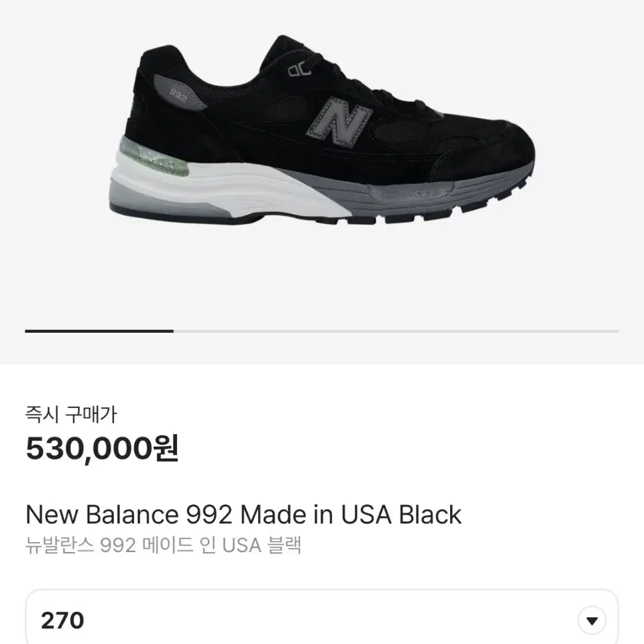Open the New Balance 992 Made in USA Black title
Screen dimensions: 644x644
click(x=244, y=515)
